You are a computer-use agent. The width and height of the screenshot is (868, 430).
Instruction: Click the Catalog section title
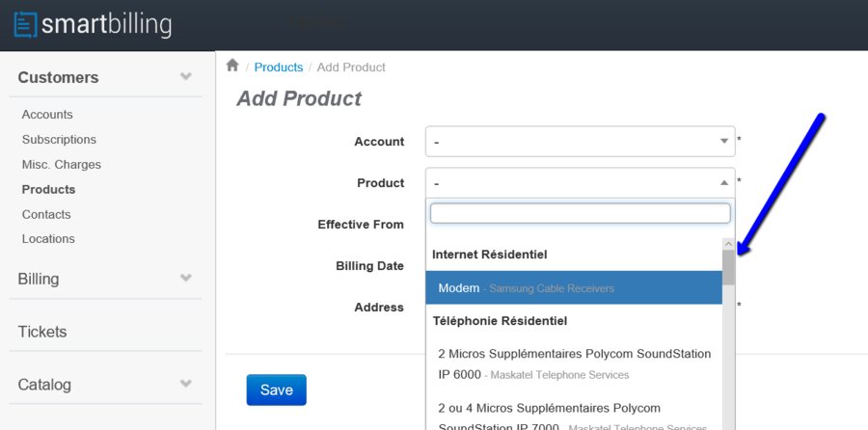point(44,384)
